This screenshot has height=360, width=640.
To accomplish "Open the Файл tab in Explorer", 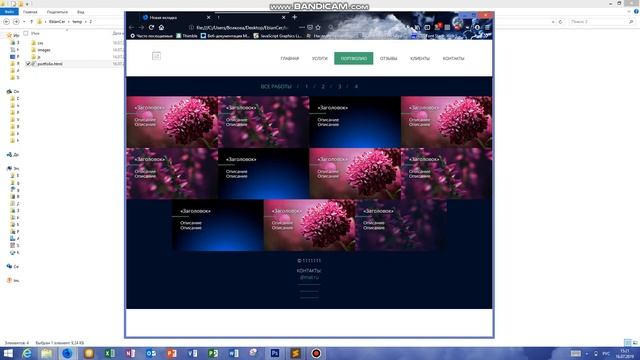I will (9, 12).
